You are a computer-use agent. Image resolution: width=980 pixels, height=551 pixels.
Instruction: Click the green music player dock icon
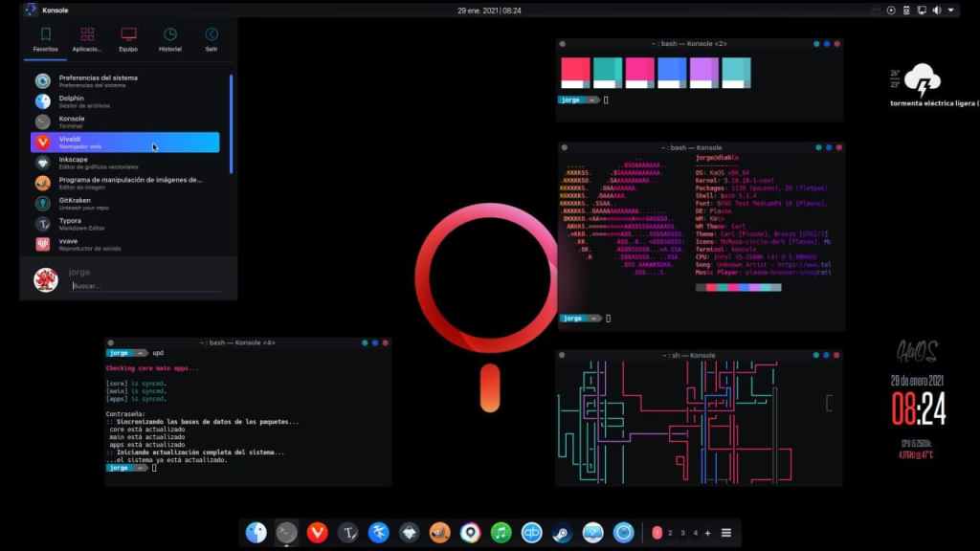click(x=501, y=533)
